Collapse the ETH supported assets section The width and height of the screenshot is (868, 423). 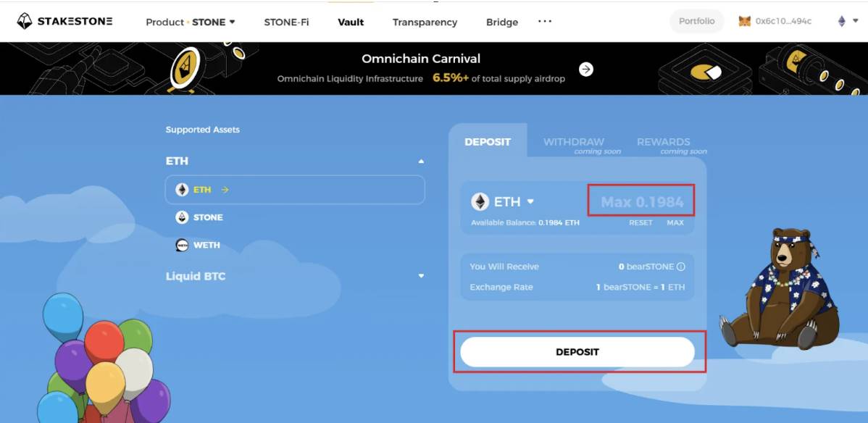tap(421, 162)
